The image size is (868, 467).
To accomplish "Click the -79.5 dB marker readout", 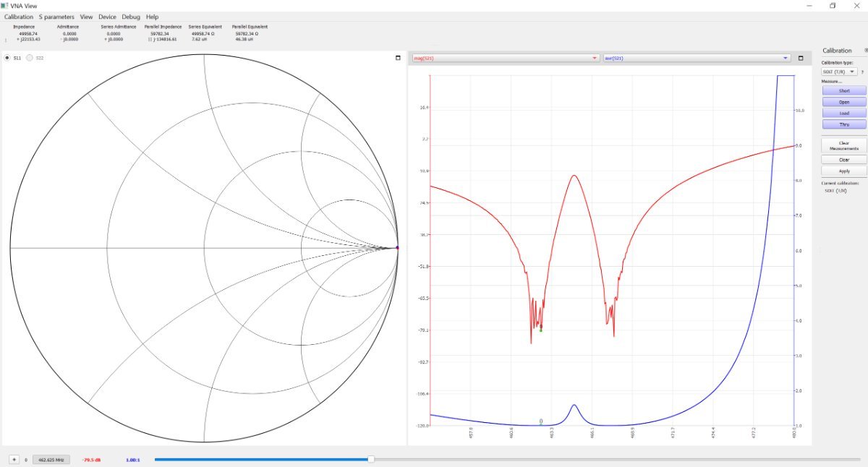I will click(92, 459).
